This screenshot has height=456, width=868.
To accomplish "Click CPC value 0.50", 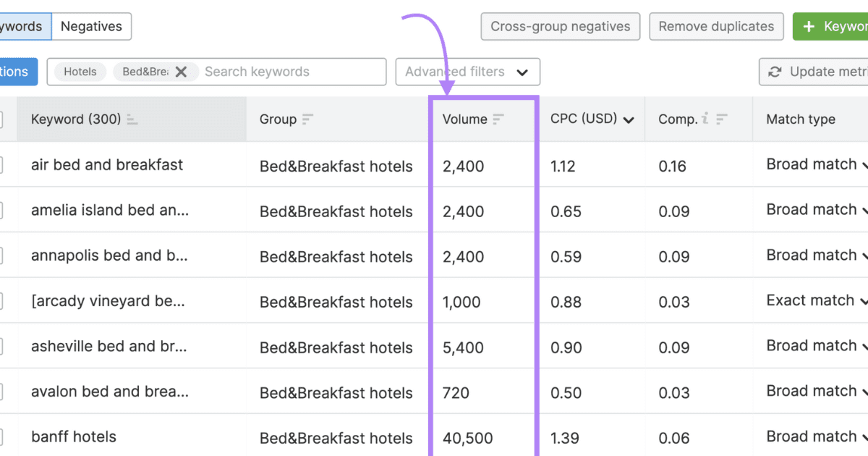I will click(566, 393).
